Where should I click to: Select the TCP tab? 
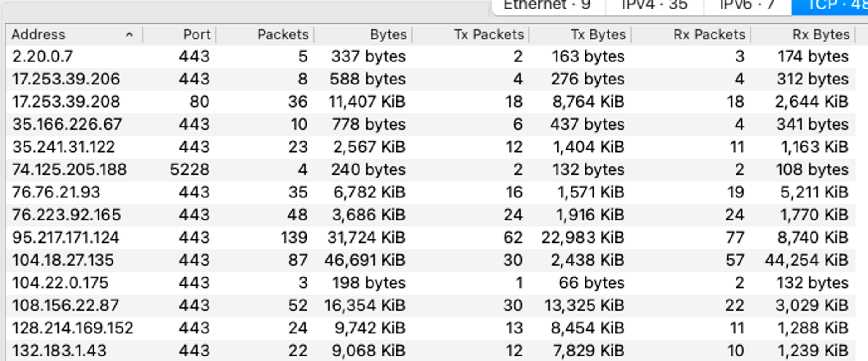(x=831, y=5)
